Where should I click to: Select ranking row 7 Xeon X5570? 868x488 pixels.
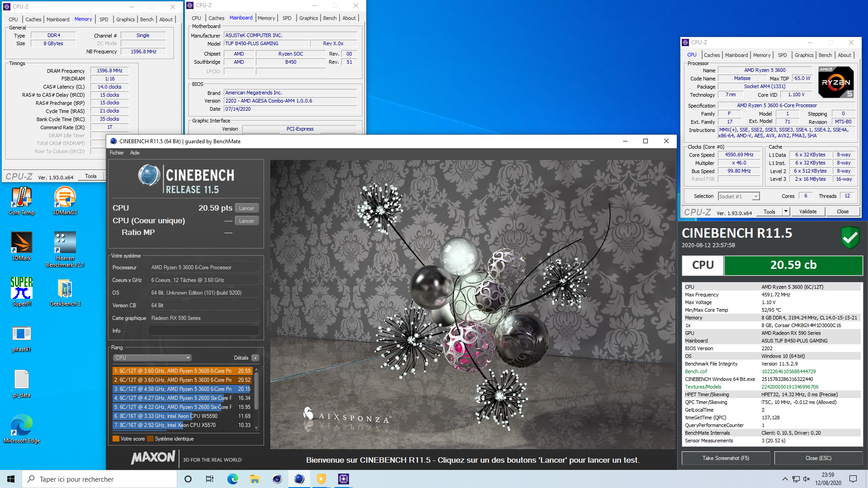click(182, 425)
